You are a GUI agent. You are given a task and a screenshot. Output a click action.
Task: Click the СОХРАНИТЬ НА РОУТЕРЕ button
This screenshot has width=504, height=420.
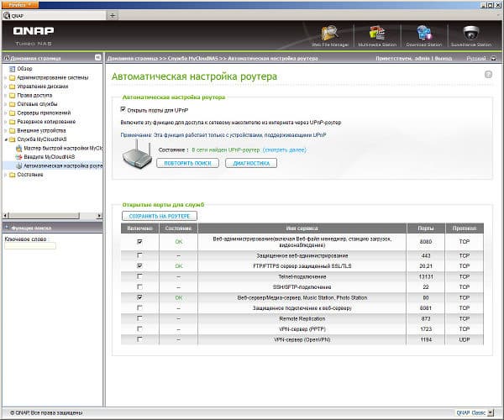pyautogui.click(x=160, y=216)
